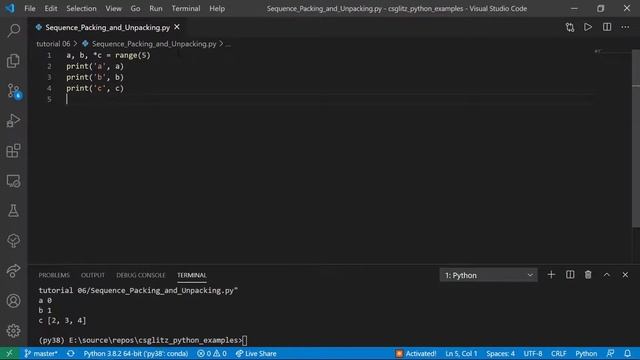
Task: Open the Run and Debug view
Action: 13,121
